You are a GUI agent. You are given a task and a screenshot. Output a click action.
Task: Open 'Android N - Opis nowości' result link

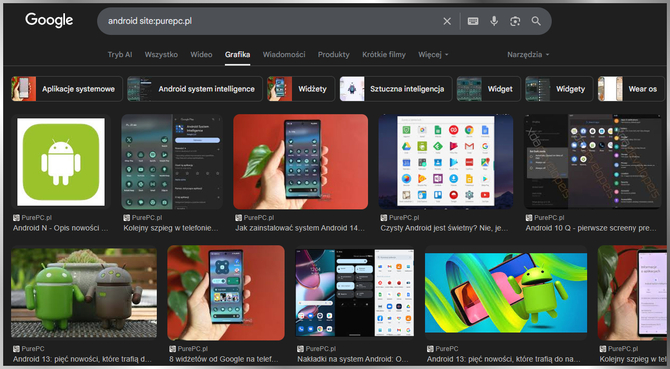[60, 228]
